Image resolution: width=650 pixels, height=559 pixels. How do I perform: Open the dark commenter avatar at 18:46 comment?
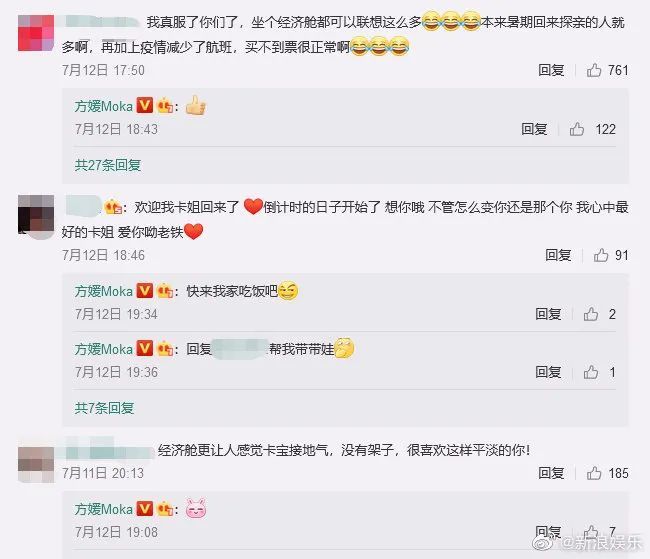(x=36, y=217)
